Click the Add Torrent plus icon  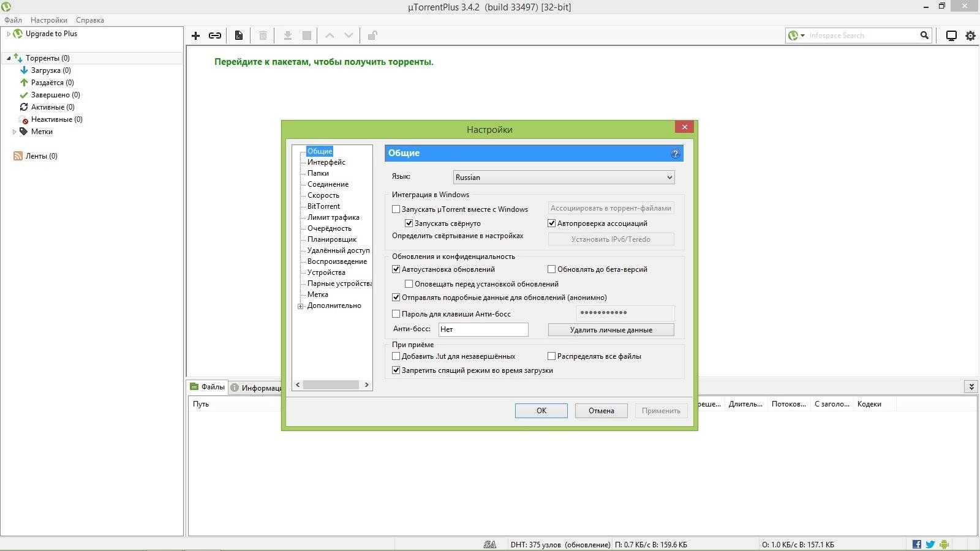coord(196,36)
